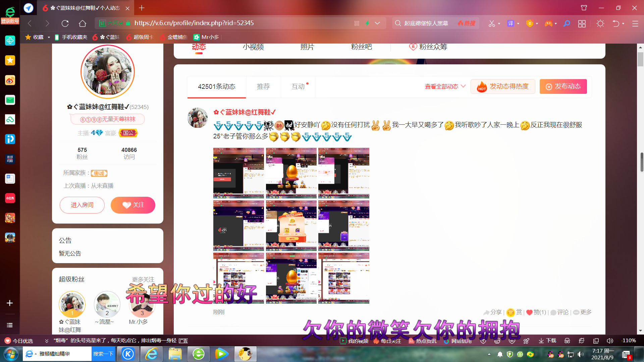Click the skin shirt icon in title bar
644x362 pixels.
tap(584, 8)
